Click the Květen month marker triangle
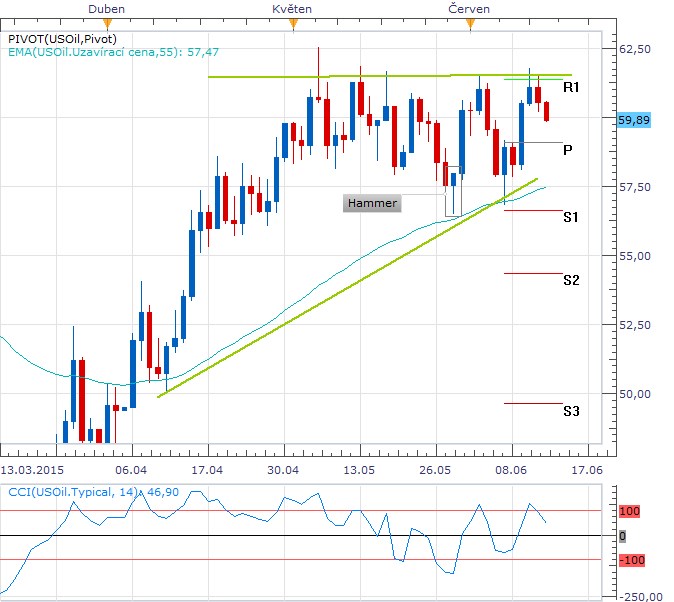This screenshot has width=674, height=602. pos(293,25)
